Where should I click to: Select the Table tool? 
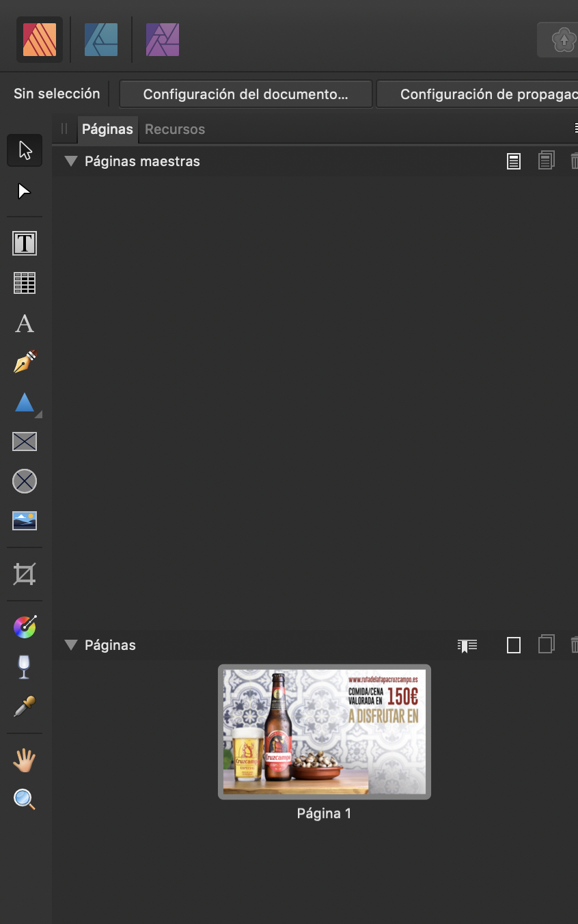click(x=25, y=283)
